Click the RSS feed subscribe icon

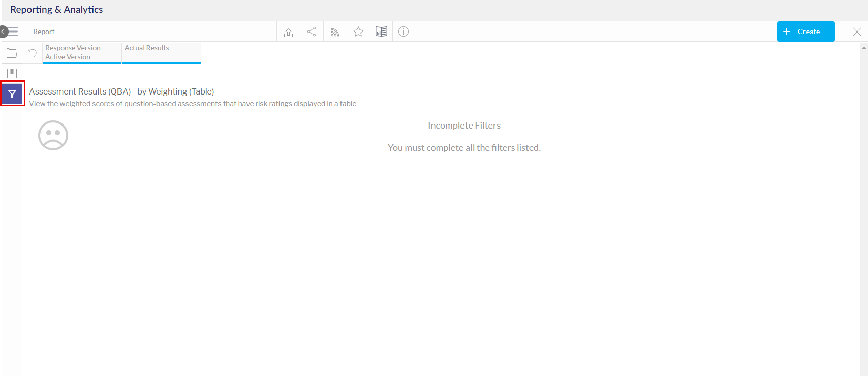click(x=335, y=32)
